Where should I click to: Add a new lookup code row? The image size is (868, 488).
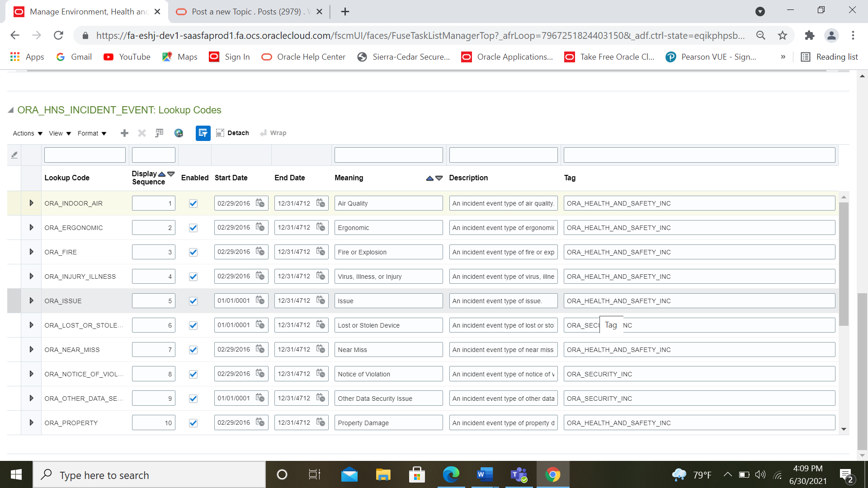[124, 133]
